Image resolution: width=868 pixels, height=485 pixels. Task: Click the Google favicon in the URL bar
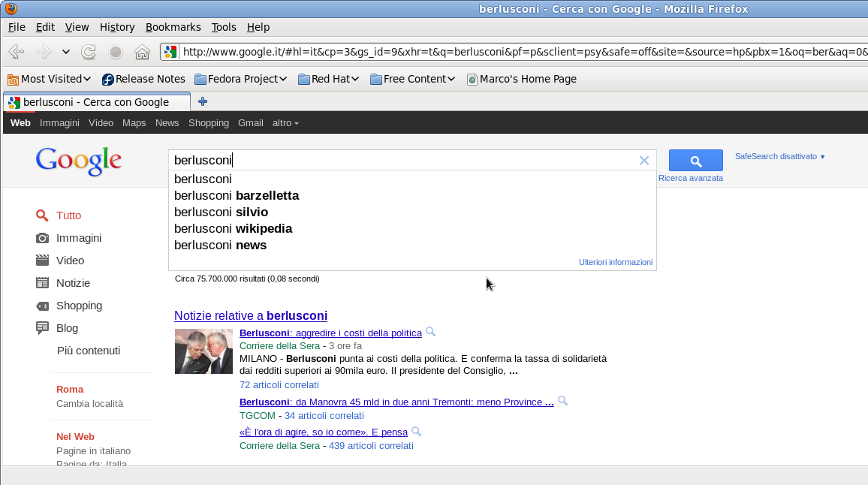[170, 52]
